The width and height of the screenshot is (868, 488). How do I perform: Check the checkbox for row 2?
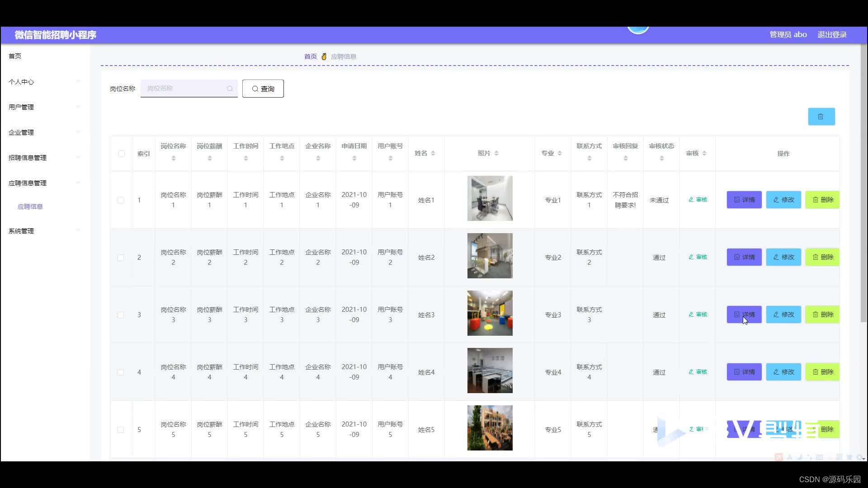(121, 258)
